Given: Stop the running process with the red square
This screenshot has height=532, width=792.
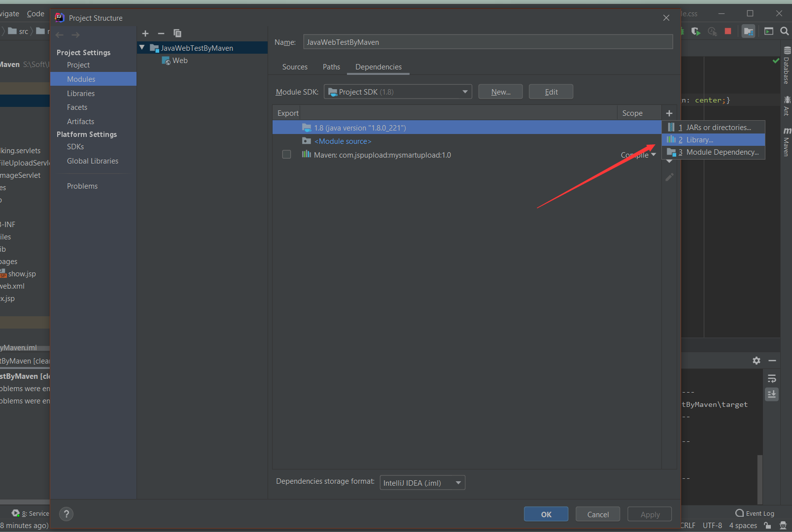Looking at the screenshot, I should (x=728, y=31).
